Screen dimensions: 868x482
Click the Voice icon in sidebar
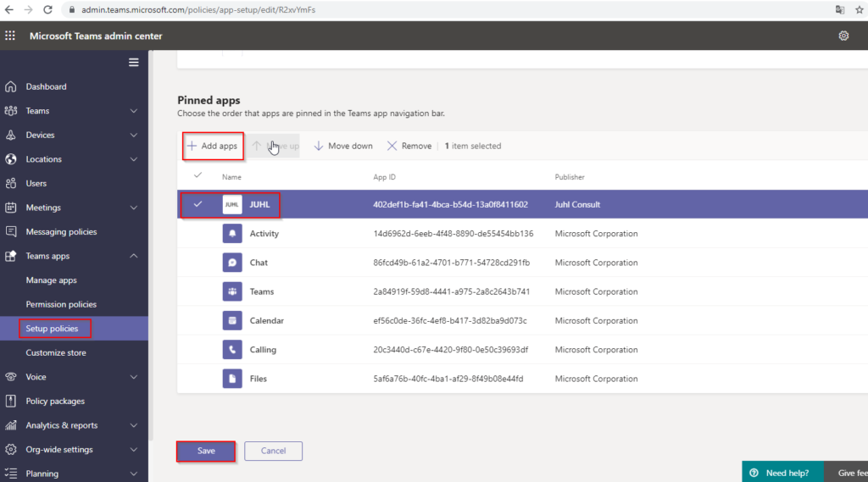(10, 377)
